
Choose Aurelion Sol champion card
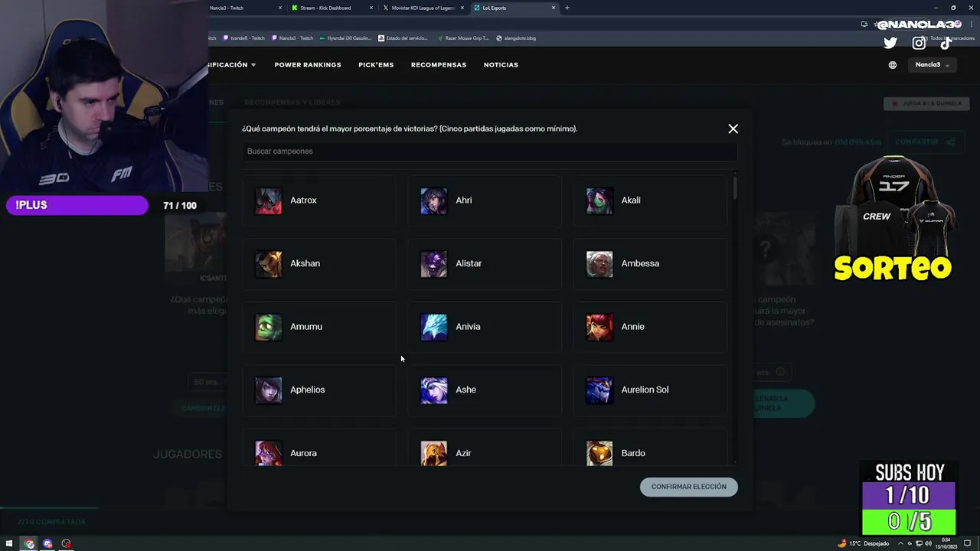tap(650, 390)
